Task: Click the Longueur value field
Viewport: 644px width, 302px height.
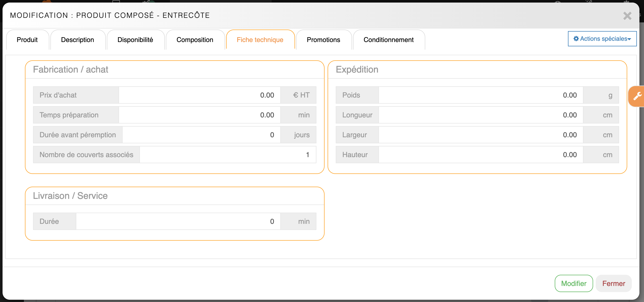Action: [x=481, y=115]
